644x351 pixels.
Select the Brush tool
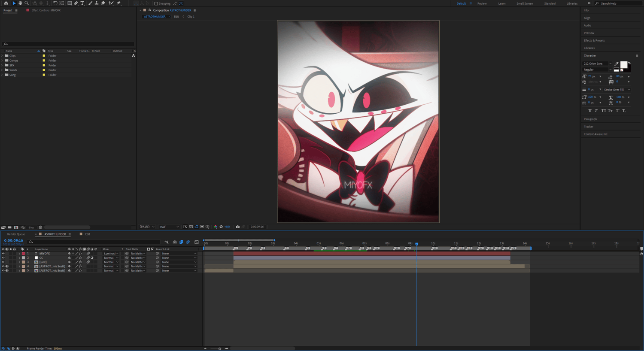point(90,3)
